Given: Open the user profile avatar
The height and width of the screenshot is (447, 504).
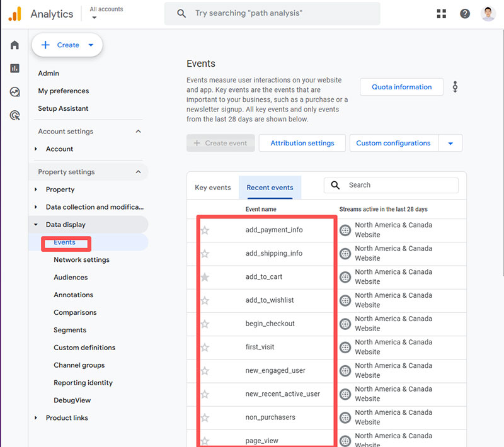Looking at the screenshot, I should (x=488, y=13).
